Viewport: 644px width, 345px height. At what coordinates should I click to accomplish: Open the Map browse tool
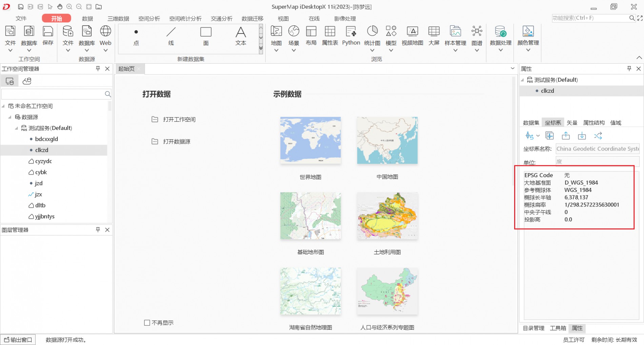pos(276,36)
